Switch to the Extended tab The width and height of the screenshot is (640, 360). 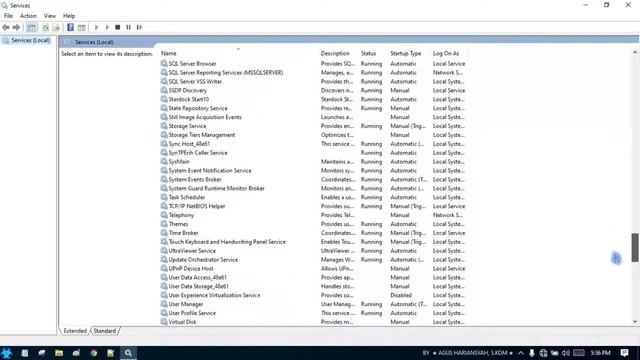coord(75,331)
